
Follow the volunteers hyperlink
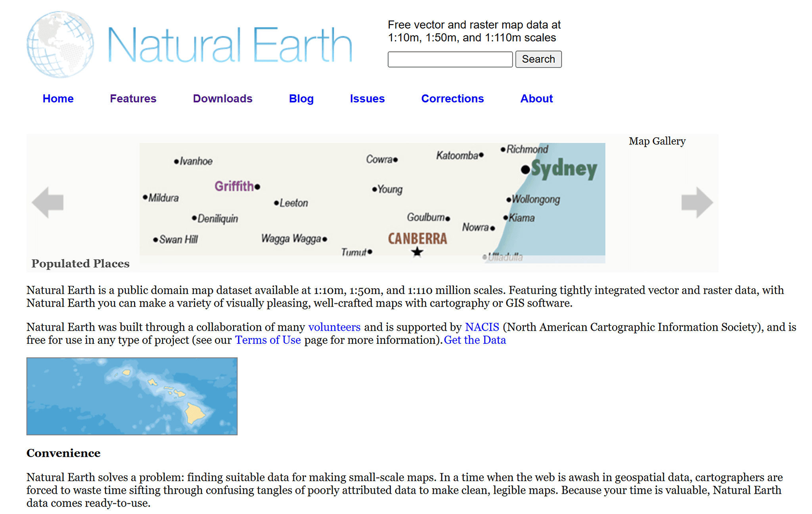tap(334, 327)
